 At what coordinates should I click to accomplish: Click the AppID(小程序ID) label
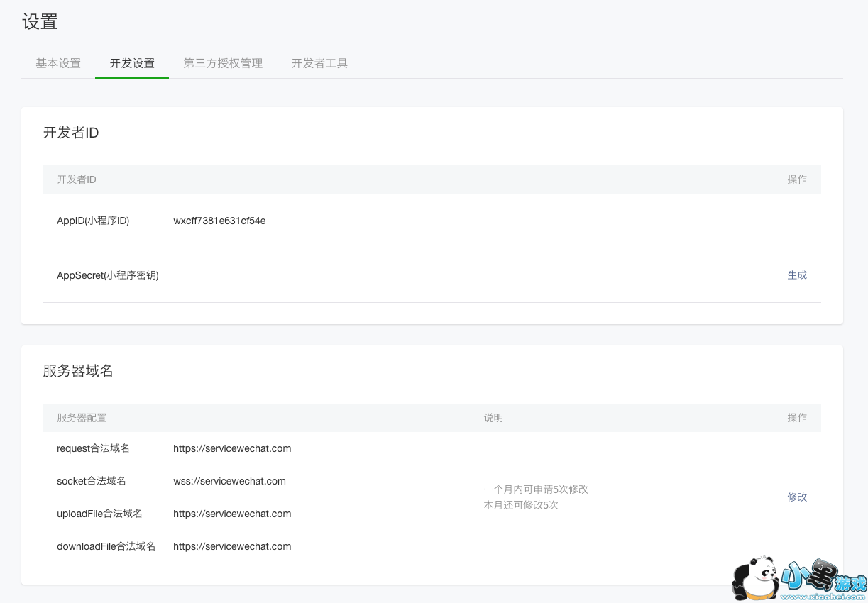click(x=93, y=221)
